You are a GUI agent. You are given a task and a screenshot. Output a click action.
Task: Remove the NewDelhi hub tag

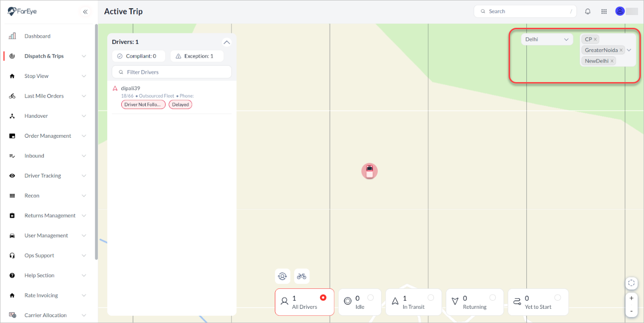click(612, 61)
